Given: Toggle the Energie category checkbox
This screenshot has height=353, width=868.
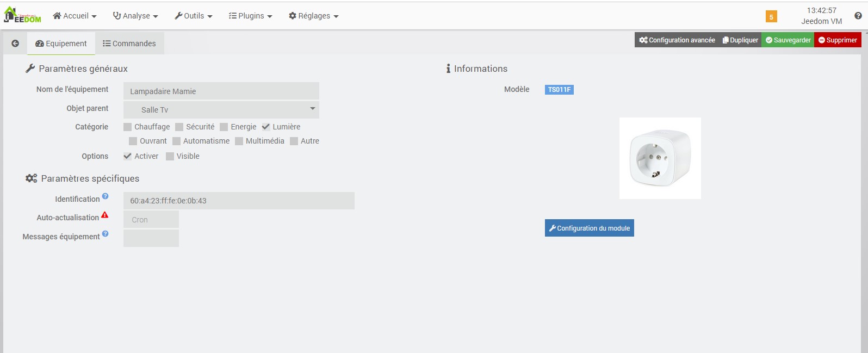Looking at the screenshot, I should [x=224, y=127].
